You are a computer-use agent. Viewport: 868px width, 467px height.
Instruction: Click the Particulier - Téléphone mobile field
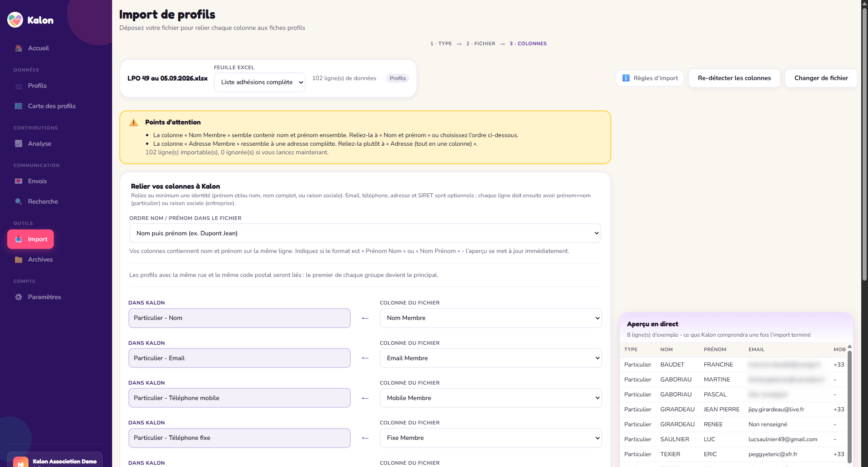(240, 398)
